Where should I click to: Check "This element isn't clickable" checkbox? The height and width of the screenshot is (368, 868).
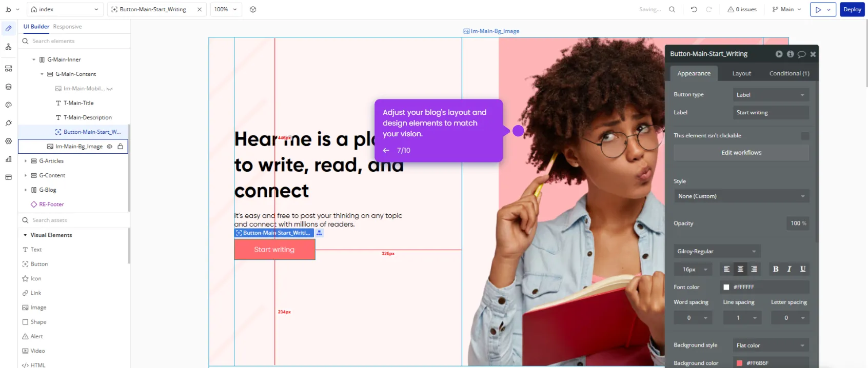(x=805, y=136)
